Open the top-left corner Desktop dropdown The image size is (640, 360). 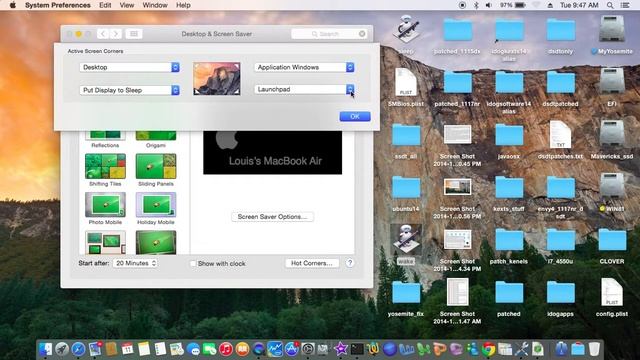[x=129, y=67]
